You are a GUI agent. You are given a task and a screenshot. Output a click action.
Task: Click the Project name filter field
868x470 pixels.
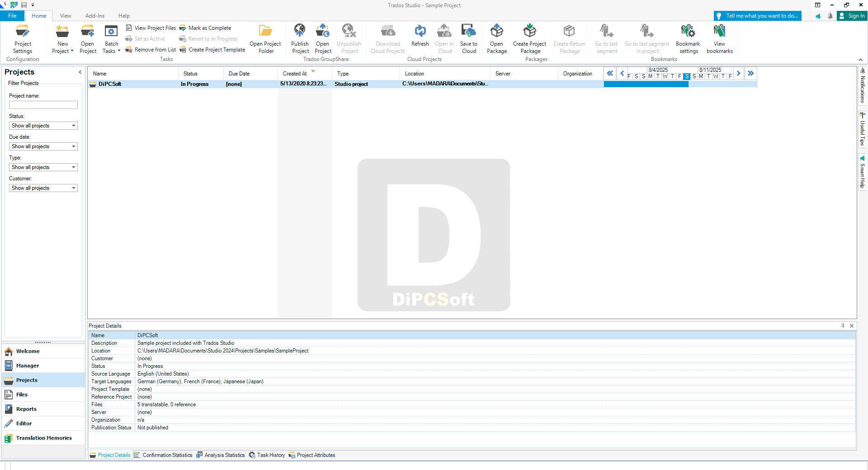tap(43, 105)
